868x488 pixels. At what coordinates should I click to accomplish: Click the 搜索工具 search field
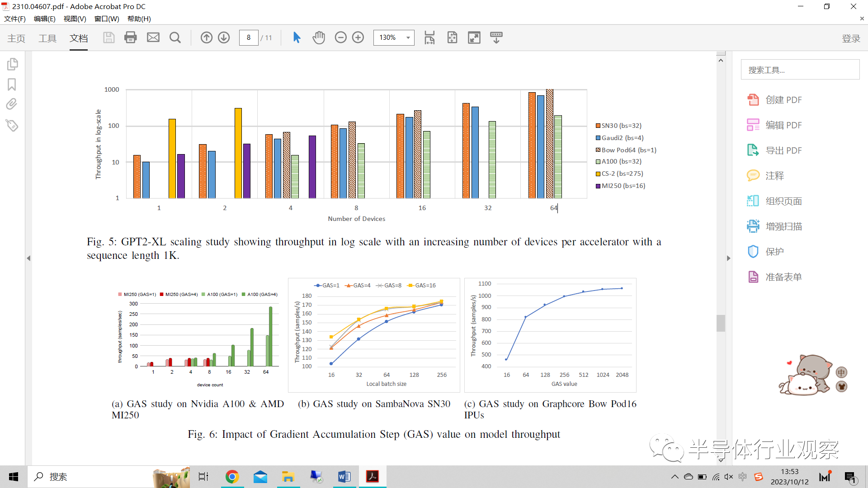(800, 70)
